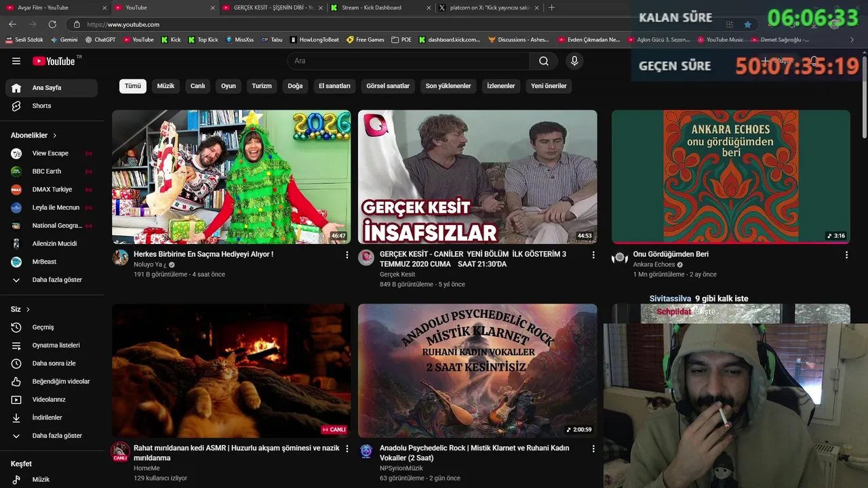Screen dimensions: 868x488
Task: Open Ailenizin Mucidi subscription channel
Action: (x=52, y=243)
